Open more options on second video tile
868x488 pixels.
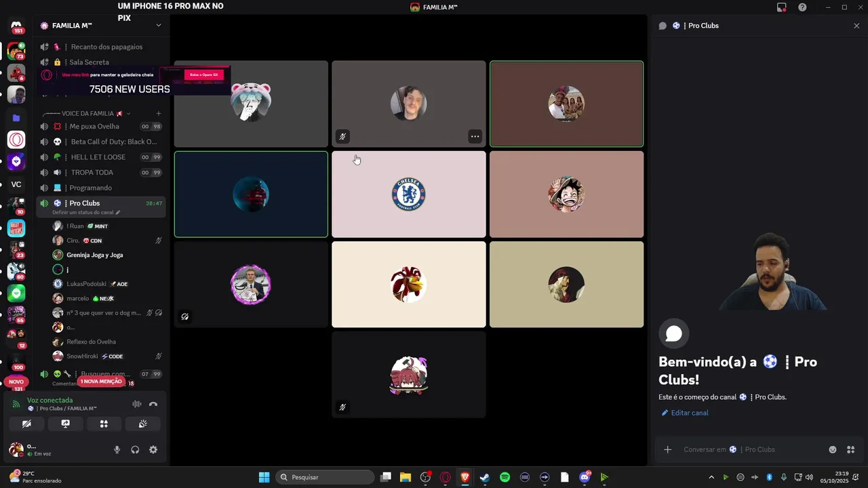(x=475, y=136)
